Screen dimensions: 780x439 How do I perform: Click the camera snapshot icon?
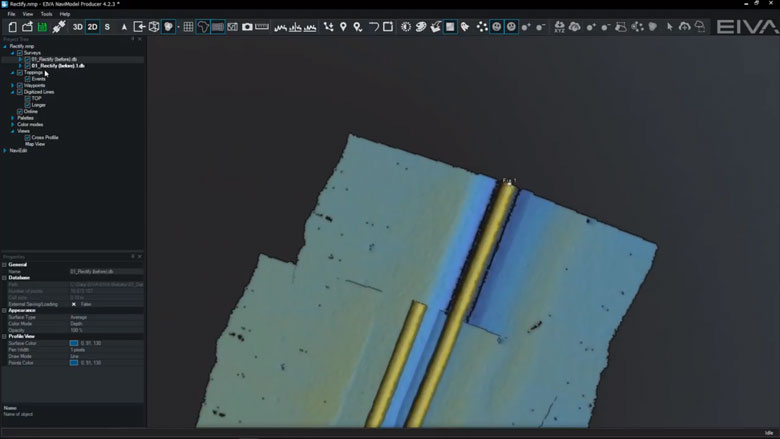(247, 27)
